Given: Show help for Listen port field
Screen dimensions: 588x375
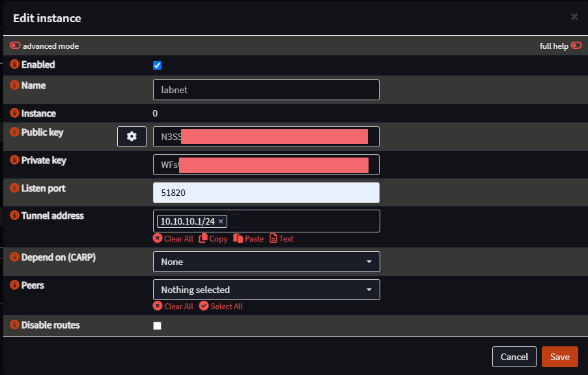Looking at the screenshot, I should (x=15, y=188).
